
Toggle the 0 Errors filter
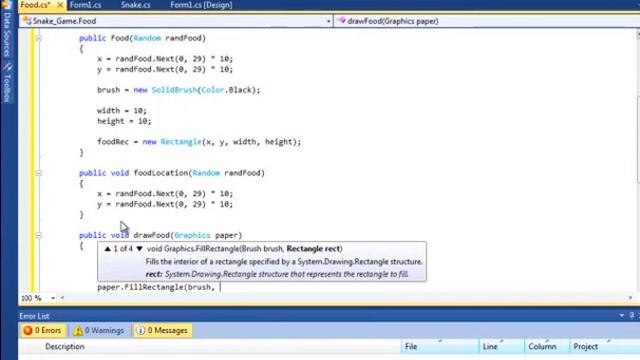(x=42, y=330)
